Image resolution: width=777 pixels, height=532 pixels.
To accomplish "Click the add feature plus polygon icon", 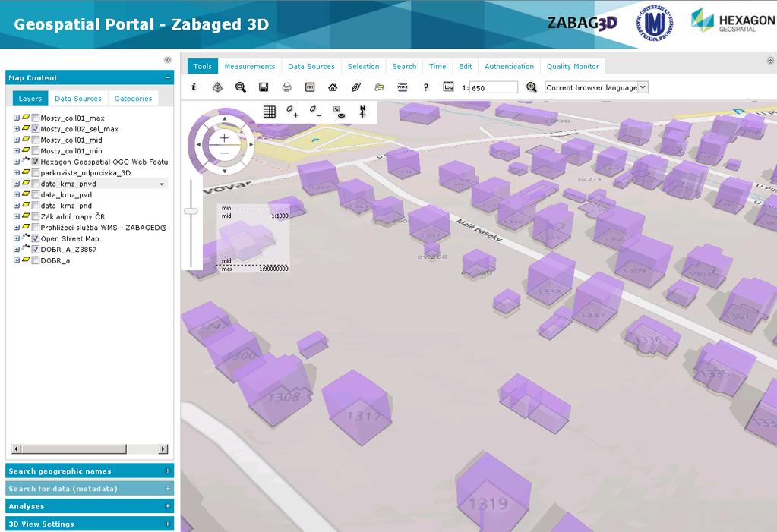I will (292, 112).
